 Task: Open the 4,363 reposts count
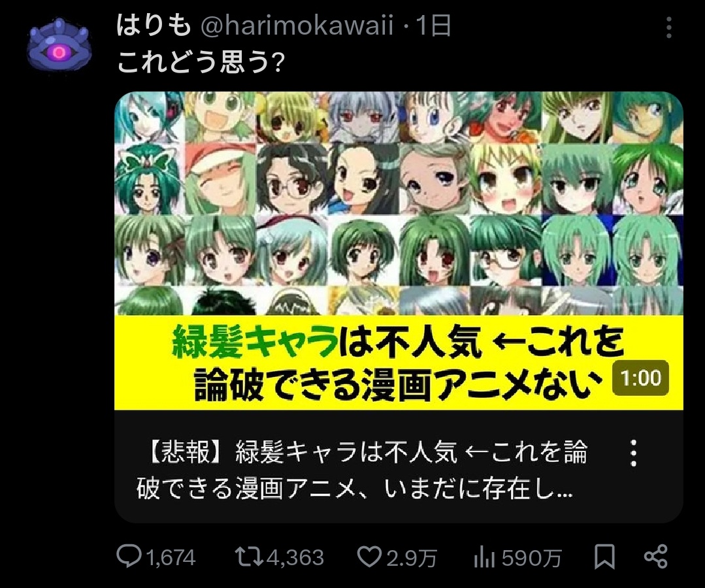(295, 558)
